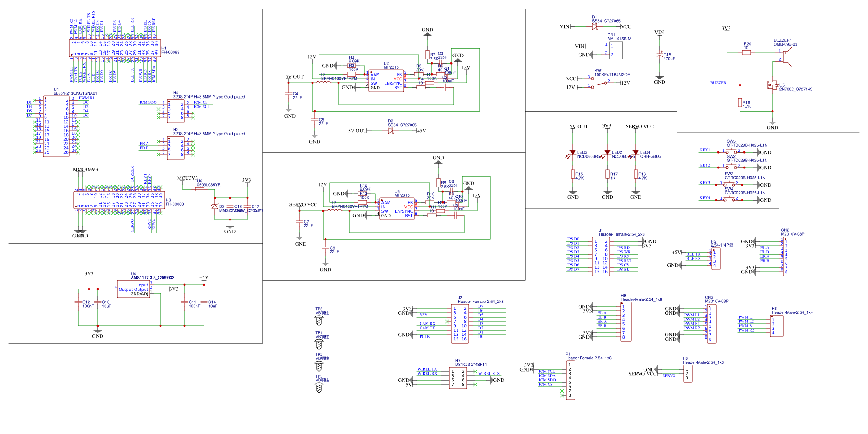Click the LED3 diode symbol
Screen dimensions: 868x434
click(573, 153)
